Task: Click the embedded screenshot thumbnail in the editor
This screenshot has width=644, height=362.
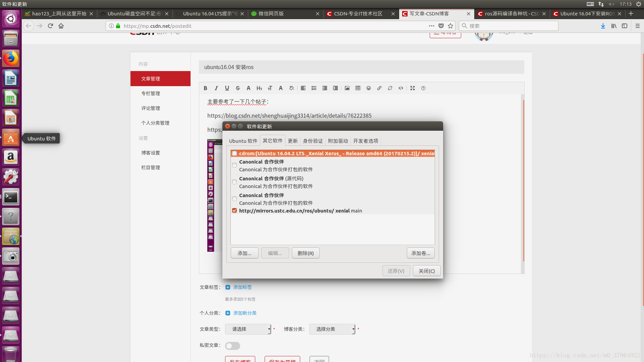Action: click(215, 195)
